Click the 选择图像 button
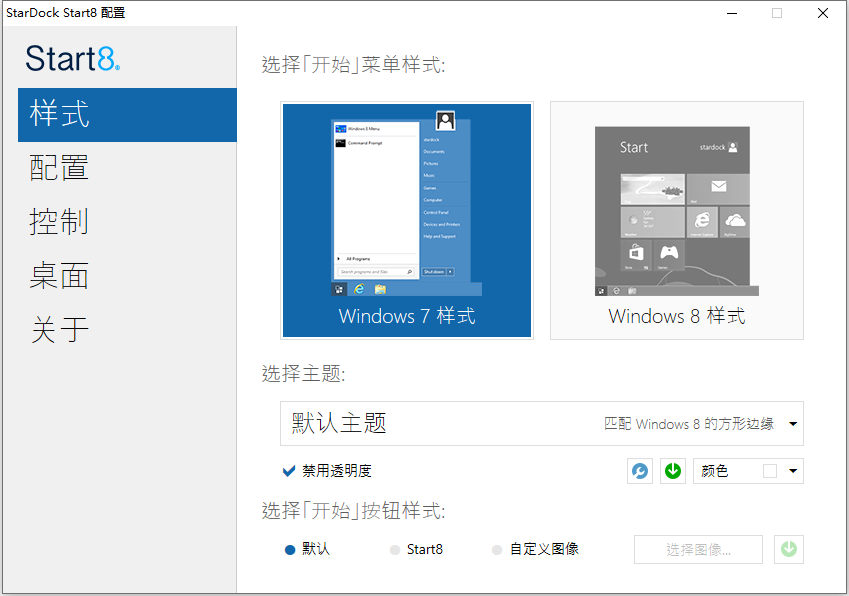Viewport: 849px width, 596px height. click(698, 549)
